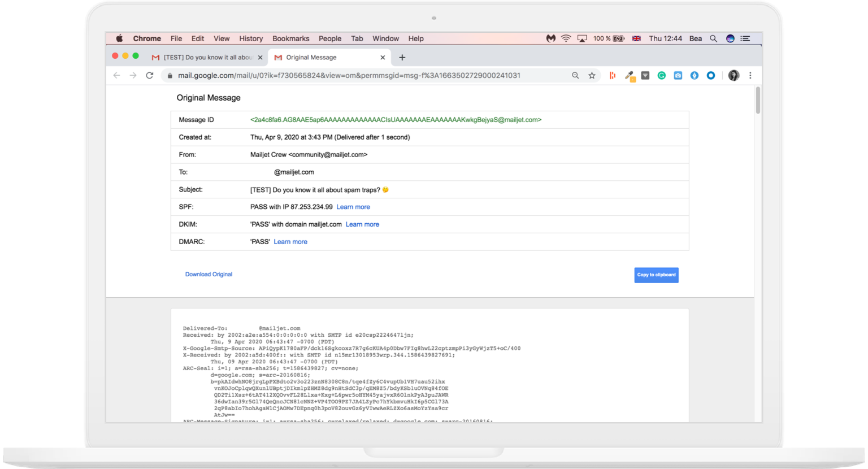
Task: Click the battery status icon
Action: coord(619,38)
